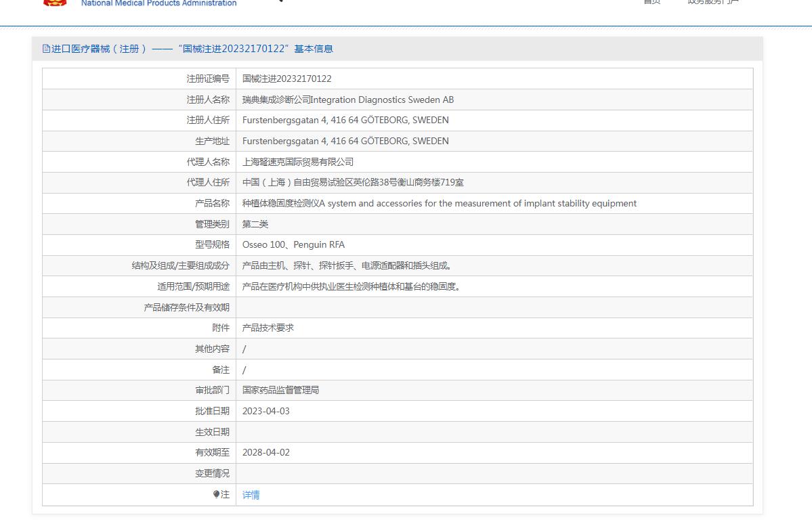Select the 产品技术要求 attachment value
Screen dimensions: 812x526
click(x=268, y=328)
